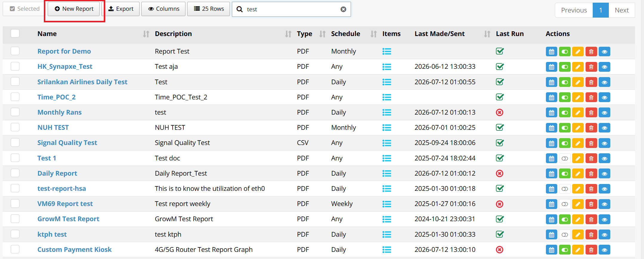Enable the Test 1 report toggle
The image size is (644, 259).
pos(565,158)
